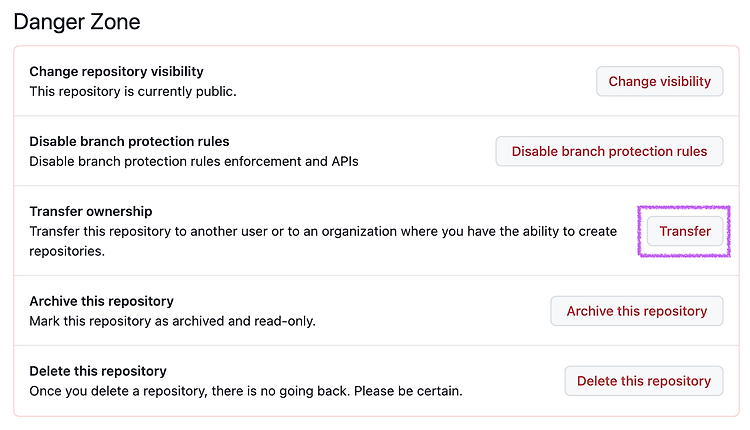Click 'Once you delete a repository' warning text
The width and height of the screenshot is (750, 430).
[x=118, y=391]
